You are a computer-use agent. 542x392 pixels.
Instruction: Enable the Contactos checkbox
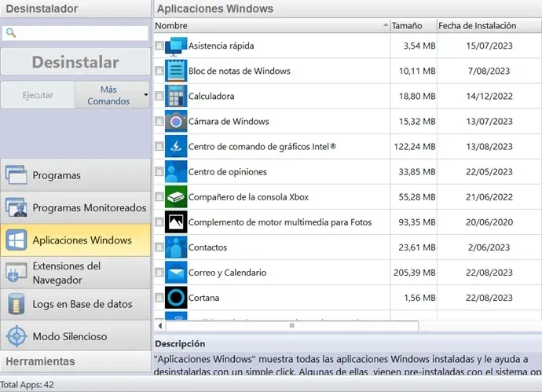(159, 247)
